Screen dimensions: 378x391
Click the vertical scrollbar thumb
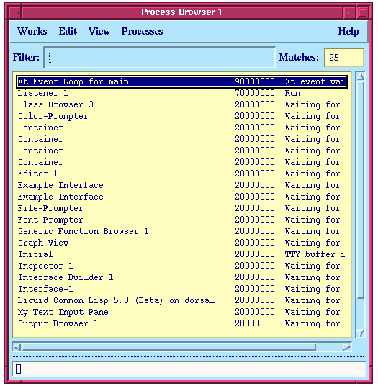(x=360, y=190)
